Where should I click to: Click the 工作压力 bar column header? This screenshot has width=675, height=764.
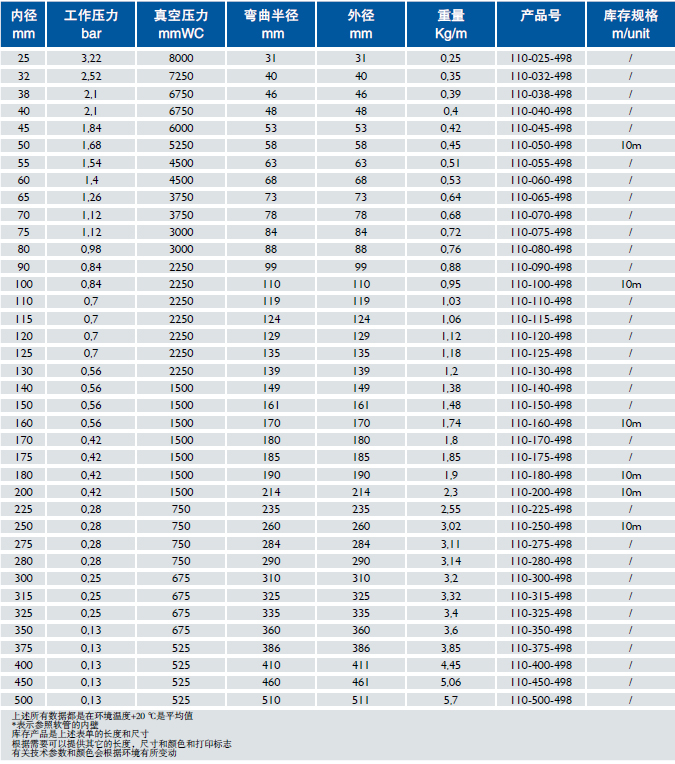click(x=91, y=24)
